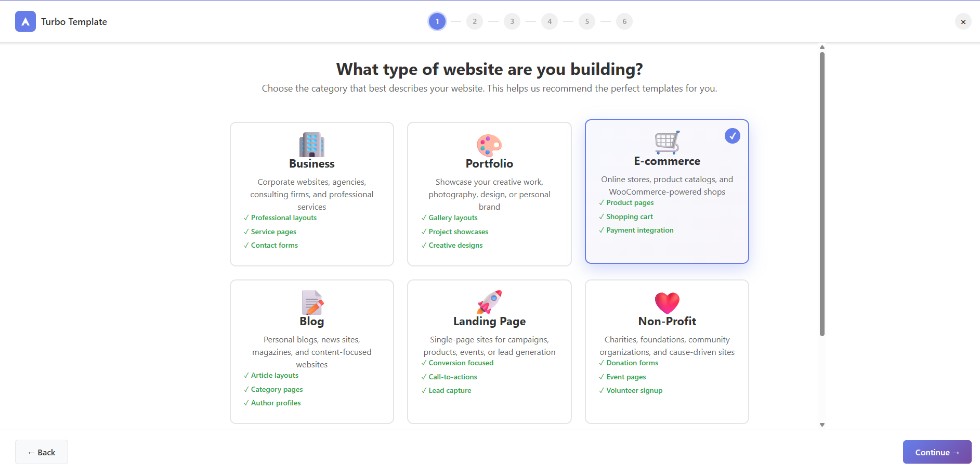
Task: Click the Portfolio paint palette icon
Action: point(489,145)
